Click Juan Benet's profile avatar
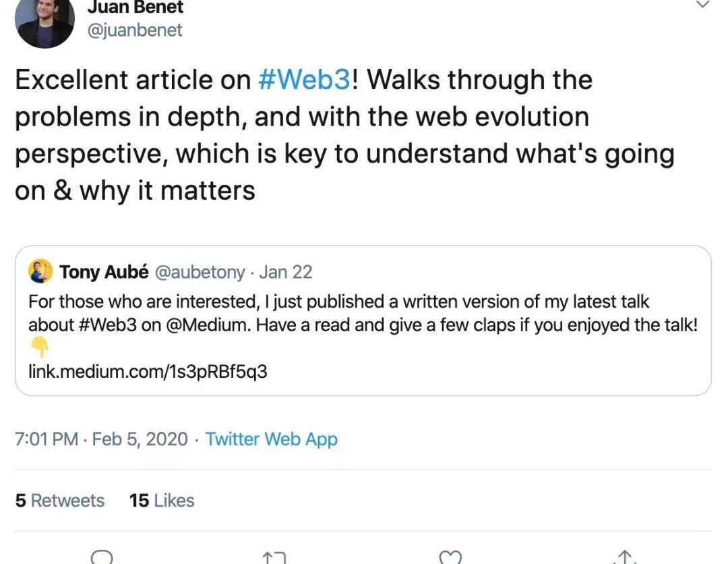This screenshot has height=564, width=728. pos(44,20)
